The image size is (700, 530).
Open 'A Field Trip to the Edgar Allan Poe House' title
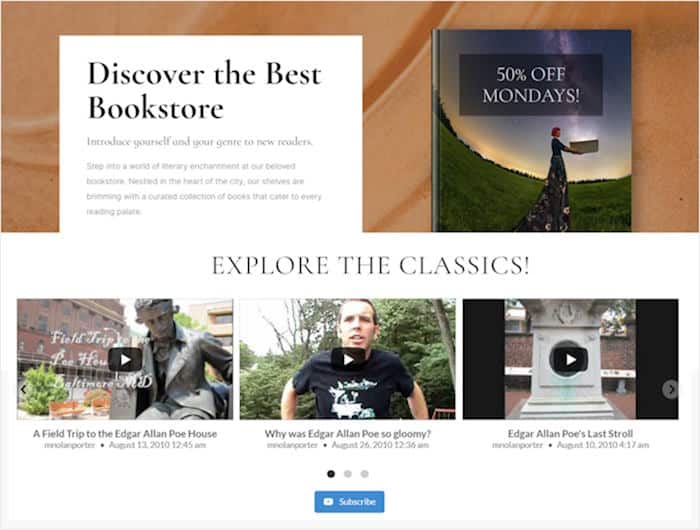(x=125, y=434)
